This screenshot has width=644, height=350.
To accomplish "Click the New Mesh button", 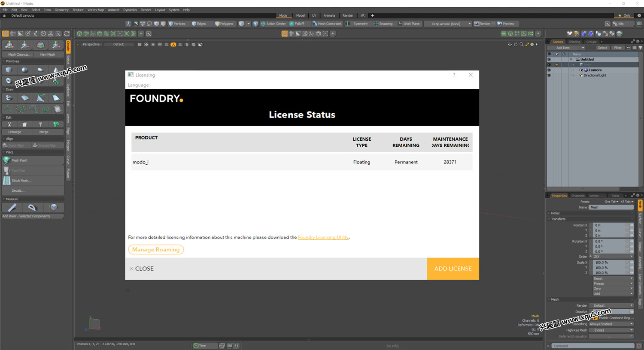I will (48, 54).
